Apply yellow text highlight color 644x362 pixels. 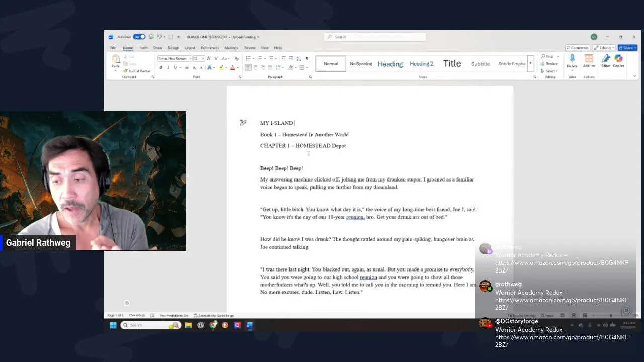[221, 68]
